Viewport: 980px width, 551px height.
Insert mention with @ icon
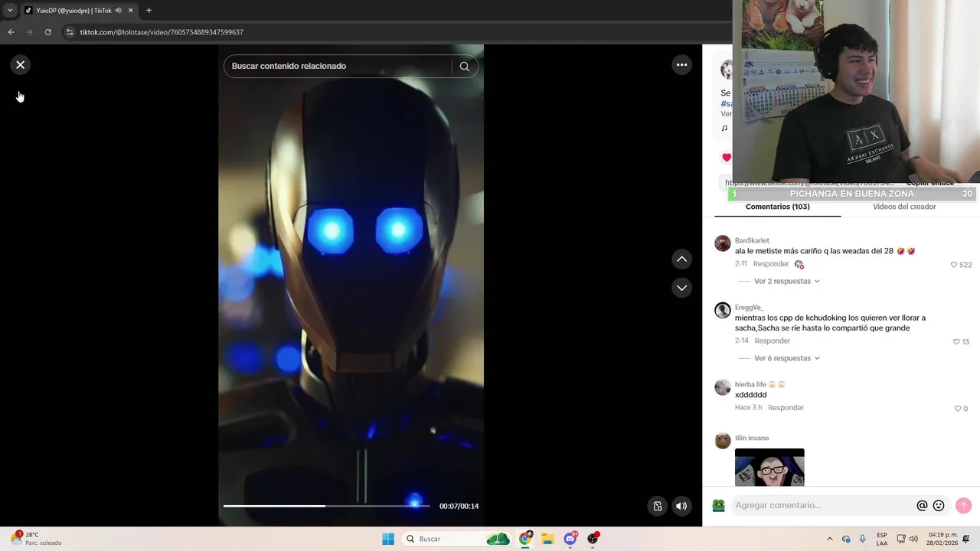tap(922, 506)
